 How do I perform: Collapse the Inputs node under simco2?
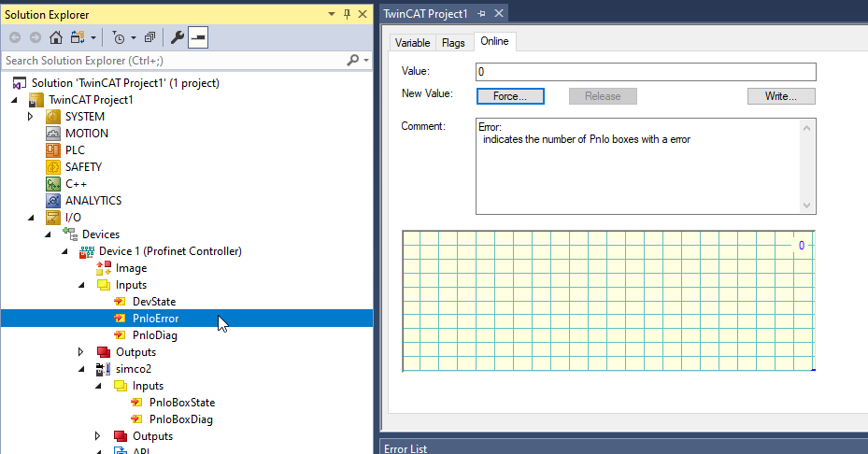pyautogui.click(x=98, y=386)
